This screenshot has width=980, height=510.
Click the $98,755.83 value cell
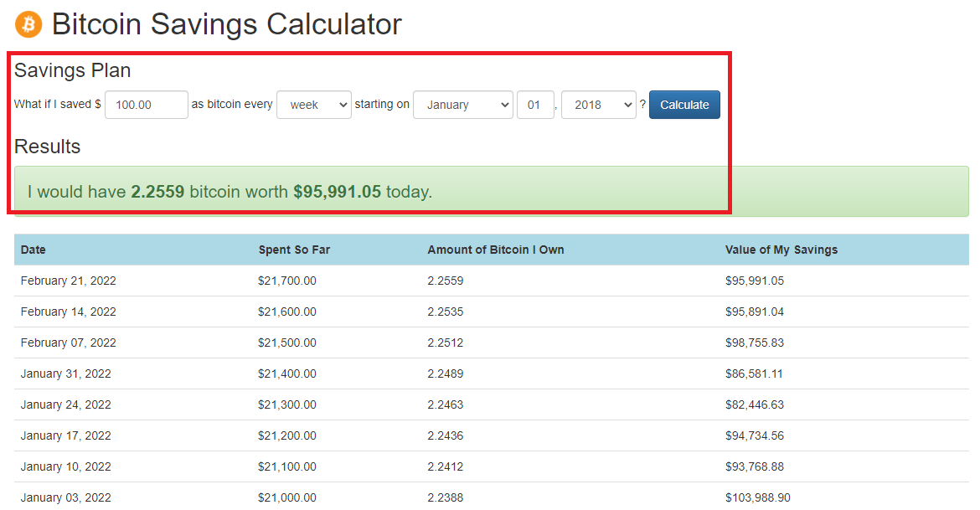tap(755, 343)
